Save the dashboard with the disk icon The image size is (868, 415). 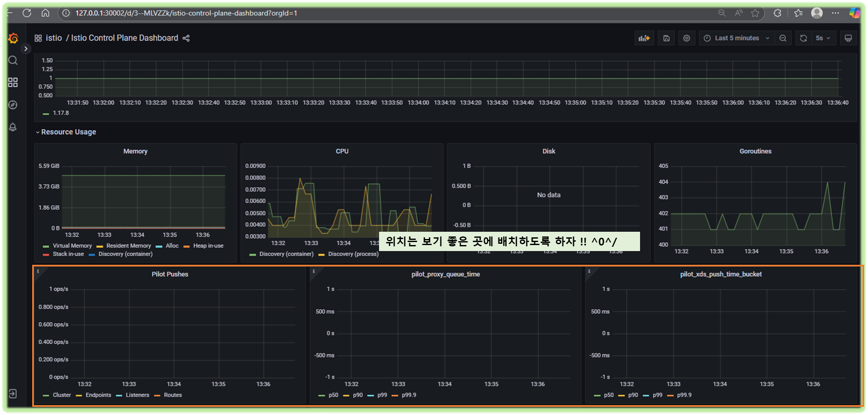(666, 38)
